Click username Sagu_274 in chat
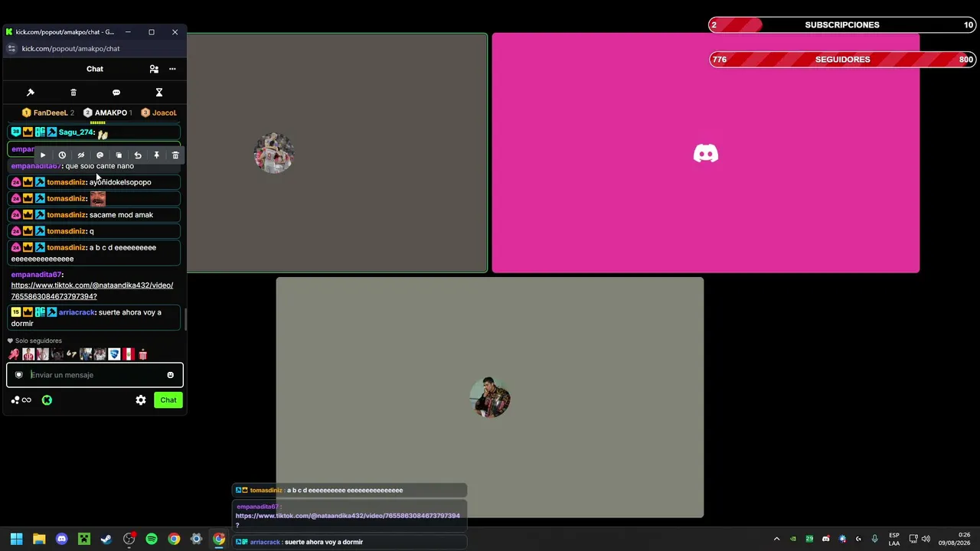Screen dimensions: 980x551 click(76, 132)
